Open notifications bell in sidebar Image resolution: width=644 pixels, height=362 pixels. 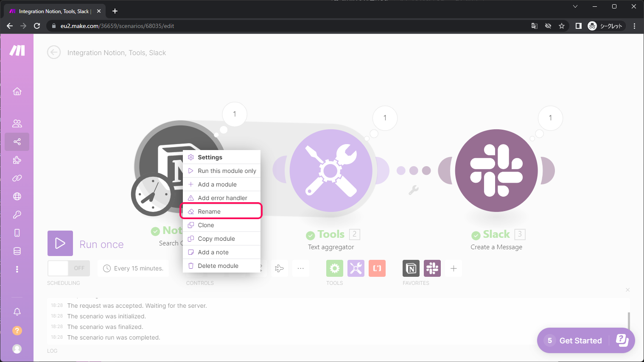tap(17, 312)
